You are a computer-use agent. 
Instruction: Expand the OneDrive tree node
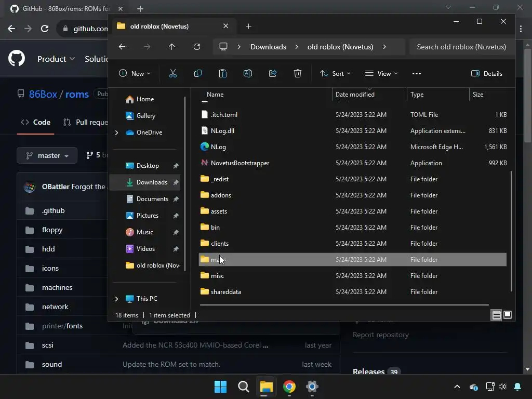(117, 132)
